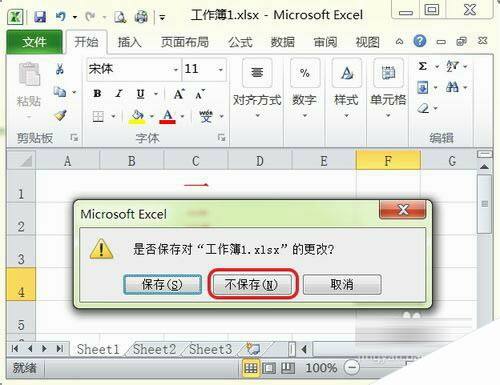This screenshot has height=385, width=500.
Task: Open the Customize Quick Access Toolbar dropdown
Action: tap(162, 17)
